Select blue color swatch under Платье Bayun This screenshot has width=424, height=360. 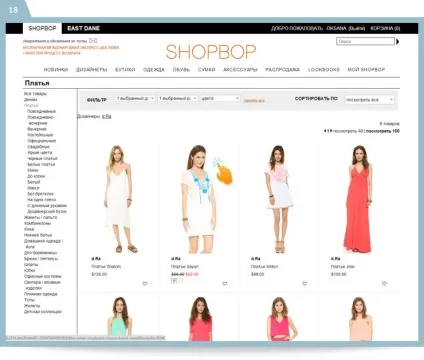tap(174, 281)
